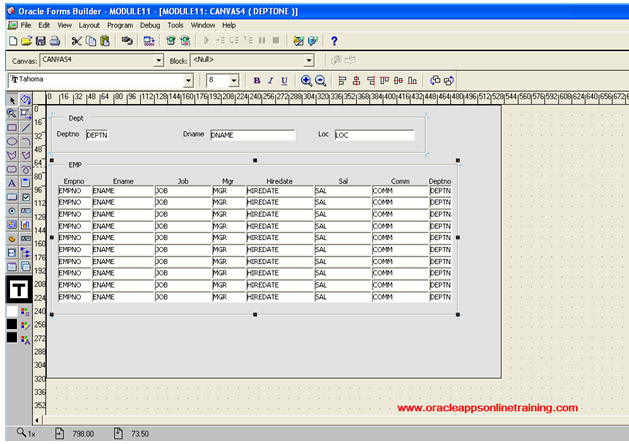
Task: Open the Canvas dropdown list
Action: pyautogui.click(x=158, y=60)
